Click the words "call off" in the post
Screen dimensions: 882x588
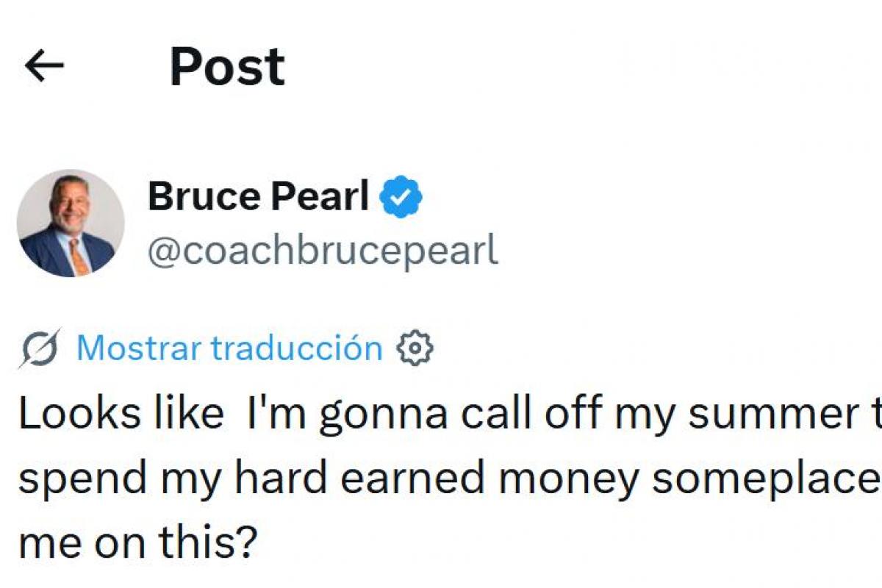(532, 415)
